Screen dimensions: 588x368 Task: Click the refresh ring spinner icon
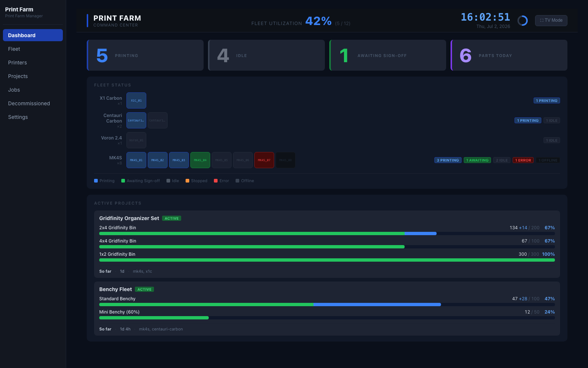point(523,21)
